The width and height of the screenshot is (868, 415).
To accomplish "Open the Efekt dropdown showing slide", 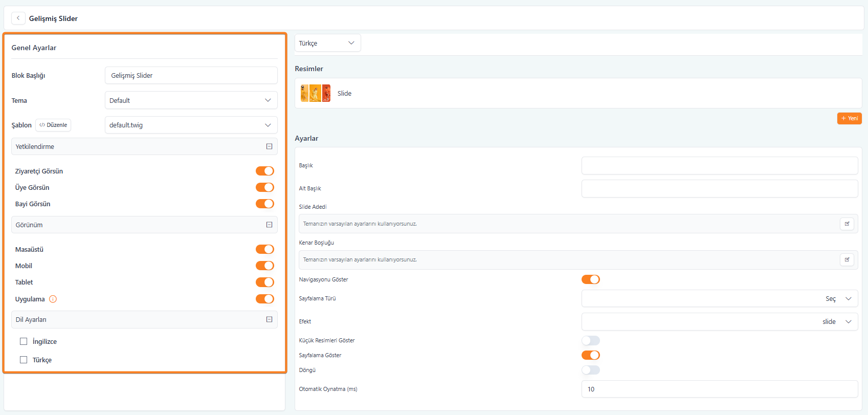I will pyautogui.click(x=720, y=321).
